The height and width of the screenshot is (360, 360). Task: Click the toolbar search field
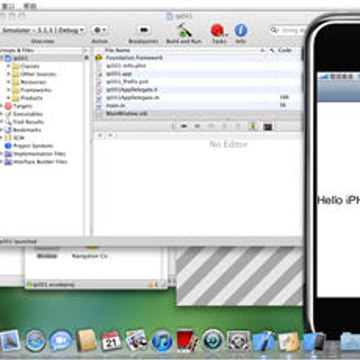pyautogui.click(x=288, y=30)
